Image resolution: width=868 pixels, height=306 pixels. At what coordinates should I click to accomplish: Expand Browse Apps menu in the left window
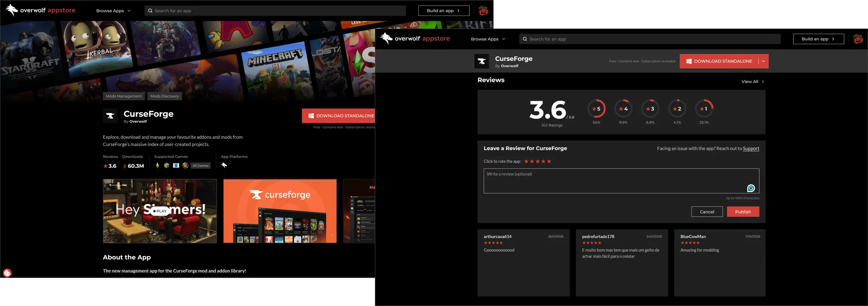tap(114, 11)
